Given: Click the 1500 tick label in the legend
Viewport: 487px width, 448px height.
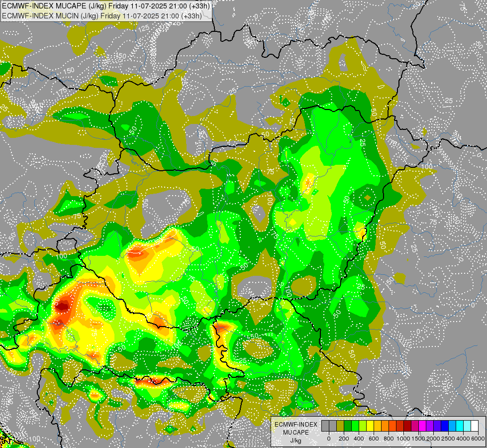Looking at the screenshot, I should (418, 439).
